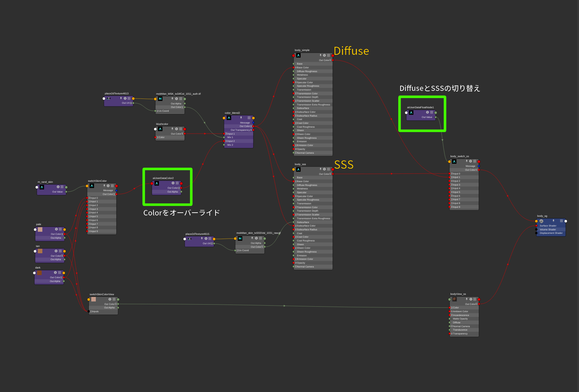579x392 pixels.
Task: Click the place2dTexture4613 node icon
Action: tap(109, 99)
